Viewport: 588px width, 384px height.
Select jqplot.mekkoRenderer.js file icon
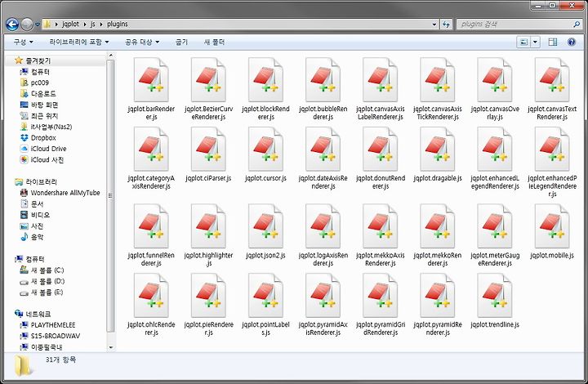tap(438, 226)
